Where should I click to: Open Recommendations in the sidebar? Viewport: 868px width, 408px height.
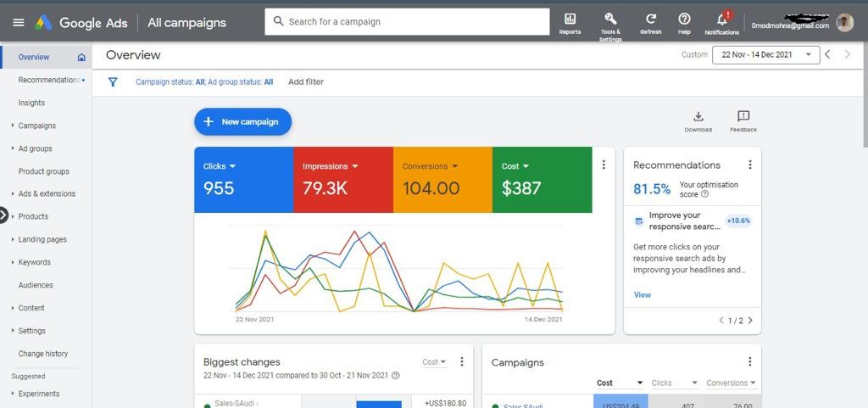coord(48,80)
